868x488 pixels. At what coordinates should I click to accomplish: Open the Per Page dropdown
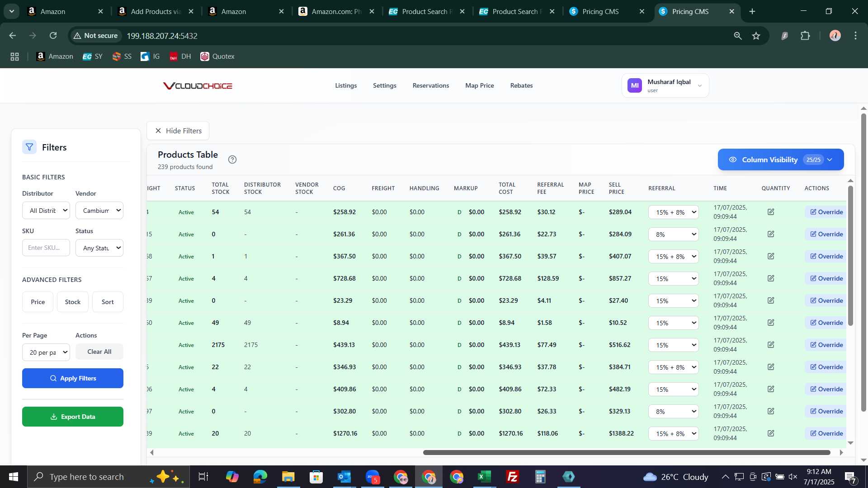point(46,352)
